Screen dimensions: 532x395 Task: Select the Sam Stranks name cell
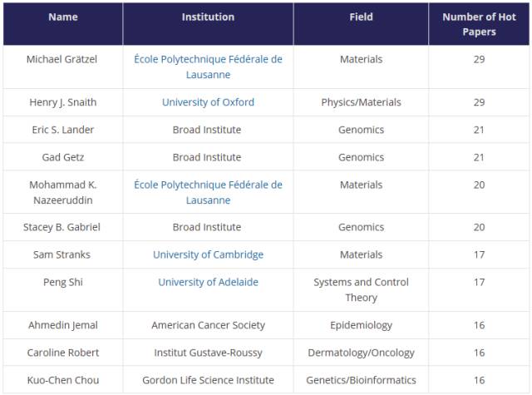point(63,254)
